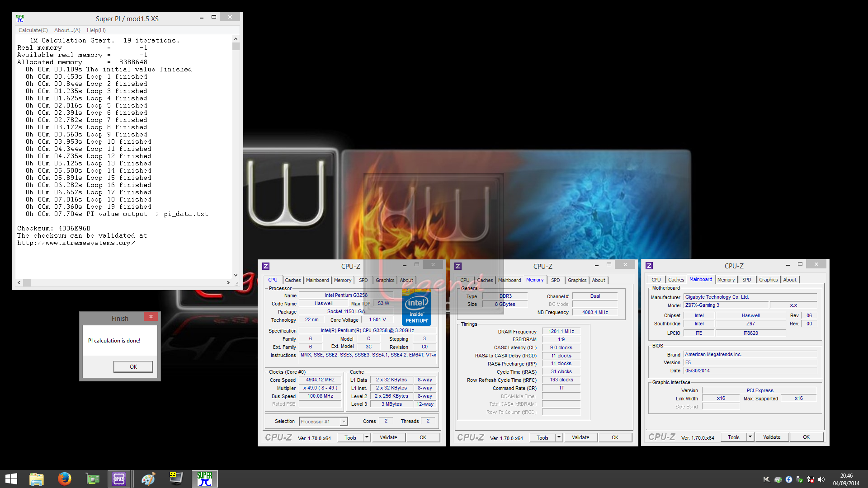
Task: Open Memory tab in the CPU tab window
Action: coord(343,280)
